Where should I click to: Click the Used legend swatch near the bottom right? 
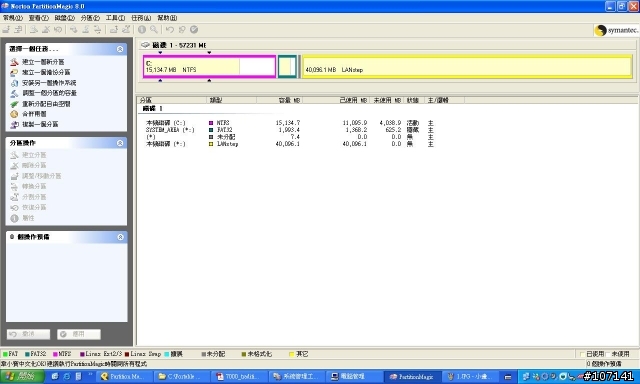pos(583,354)
